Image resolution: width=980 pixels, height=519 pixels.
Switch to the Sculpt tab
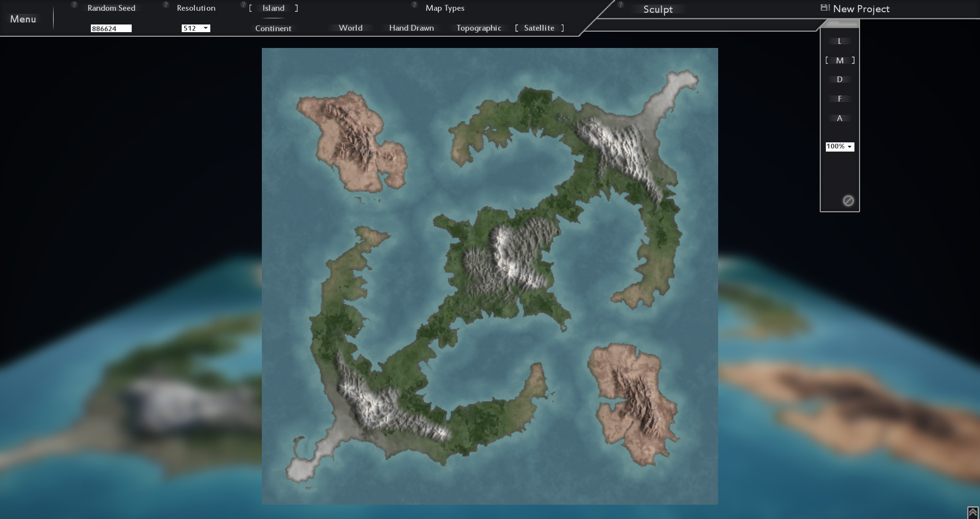tap(658, 9)
